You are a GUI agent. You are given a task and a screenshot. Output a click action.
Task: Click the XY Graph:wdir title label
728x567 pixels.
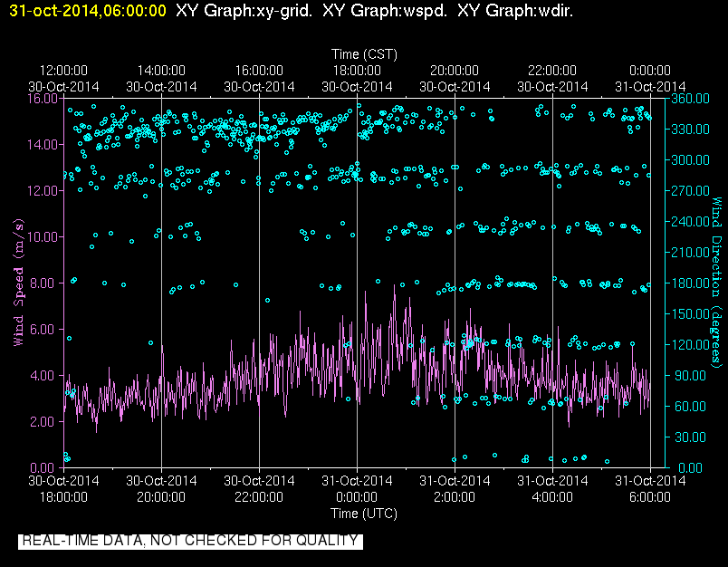tap(515, 11)
